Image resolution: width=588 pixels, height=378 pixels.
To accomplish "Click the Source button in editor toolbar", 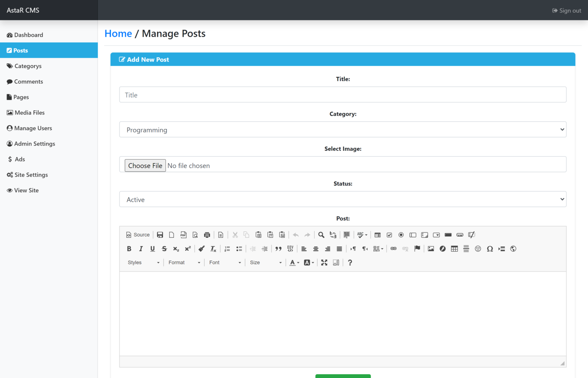I will (x=138, y=235).
